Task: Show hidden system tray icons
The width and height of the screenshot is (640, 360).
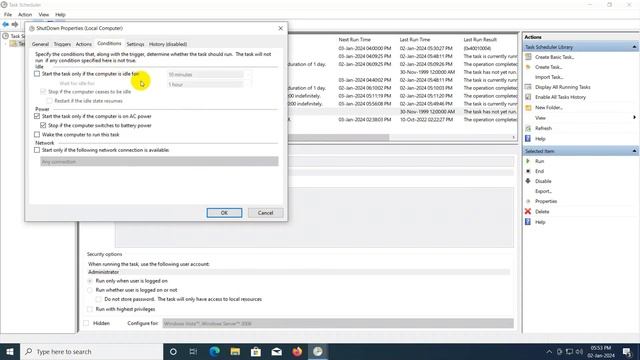Action: point(549,351)
